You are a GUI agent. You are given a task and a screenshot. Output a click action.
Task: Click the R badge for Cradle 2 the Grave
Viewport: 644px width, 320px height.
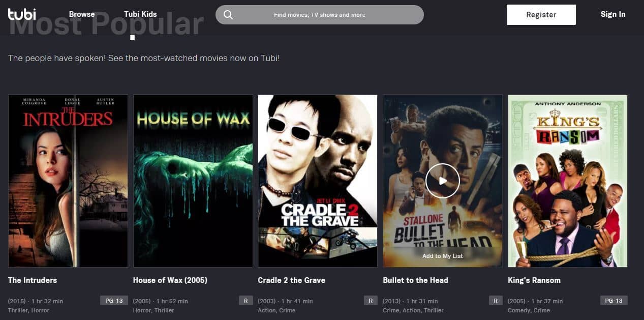tap(371, 301)
